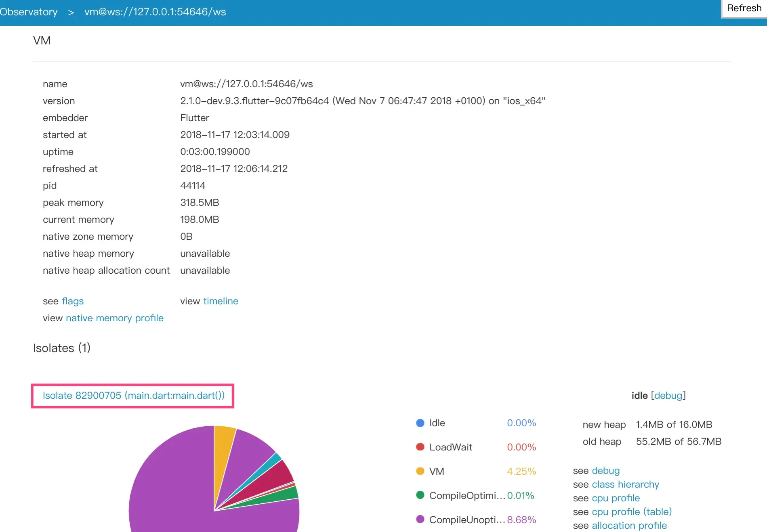Viewport: 767px width, 532px height.
Task: Click the VM percentage 4.25%
Action: (x=521, y=471)
